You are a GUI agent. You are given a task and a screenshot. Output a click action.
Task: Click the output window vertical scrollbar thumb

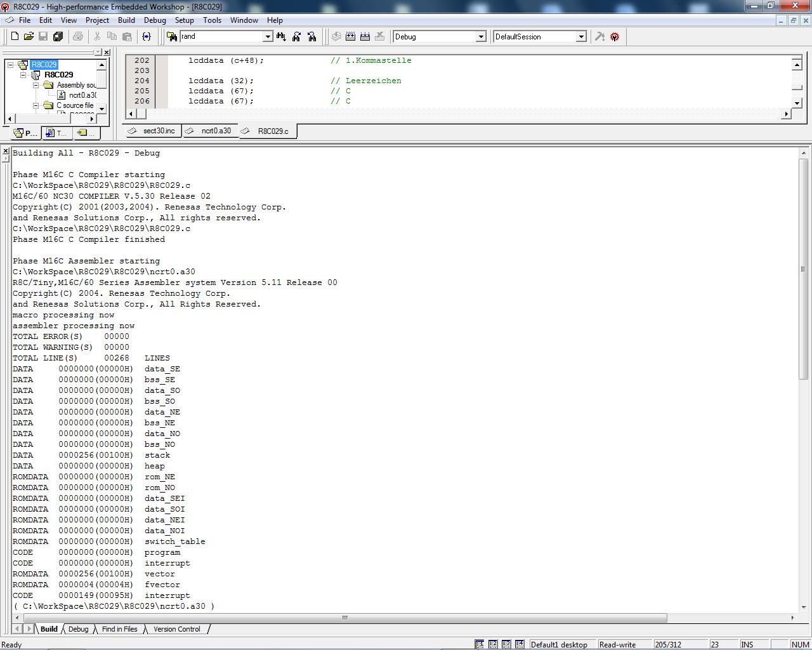[x=804, y=269]
